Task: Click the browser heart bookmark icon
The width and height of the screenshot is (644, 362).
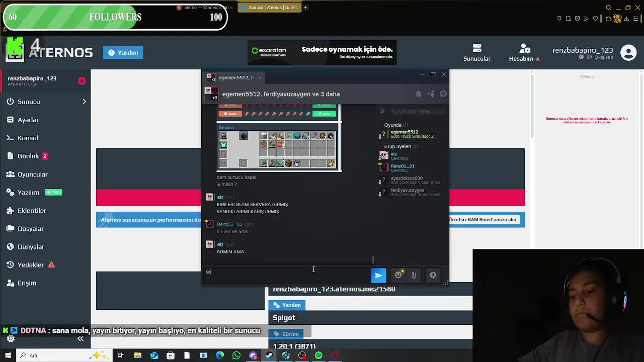Action: (596, 19)
